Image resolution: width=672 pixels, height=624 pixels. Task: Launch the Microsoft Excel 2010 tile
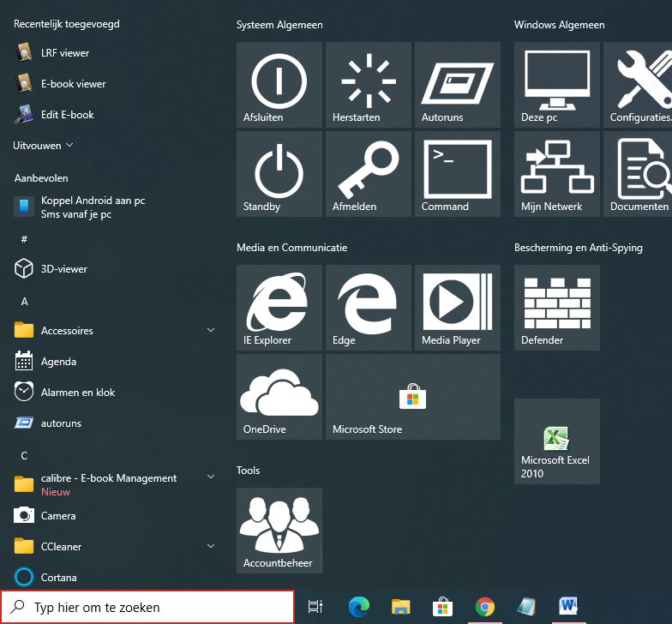pyautogui.click(x=557, y=441)
